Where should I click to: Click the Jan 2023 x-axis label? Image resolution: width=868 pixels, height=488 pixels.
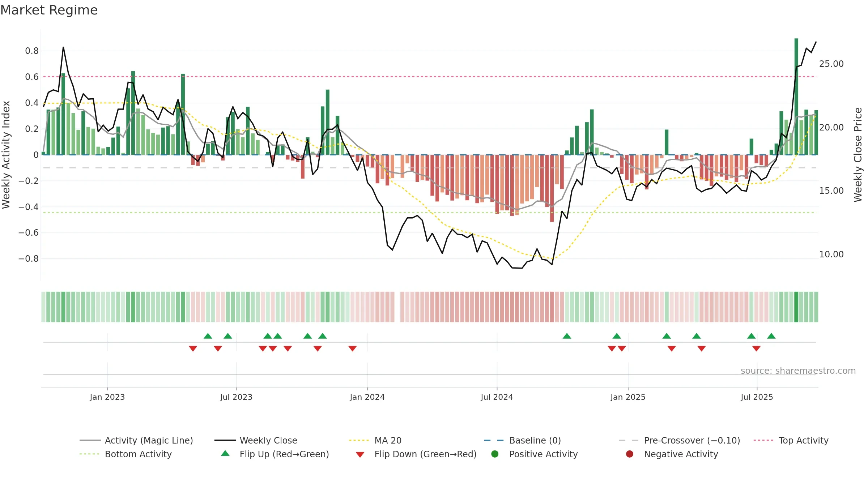(107, 397)
